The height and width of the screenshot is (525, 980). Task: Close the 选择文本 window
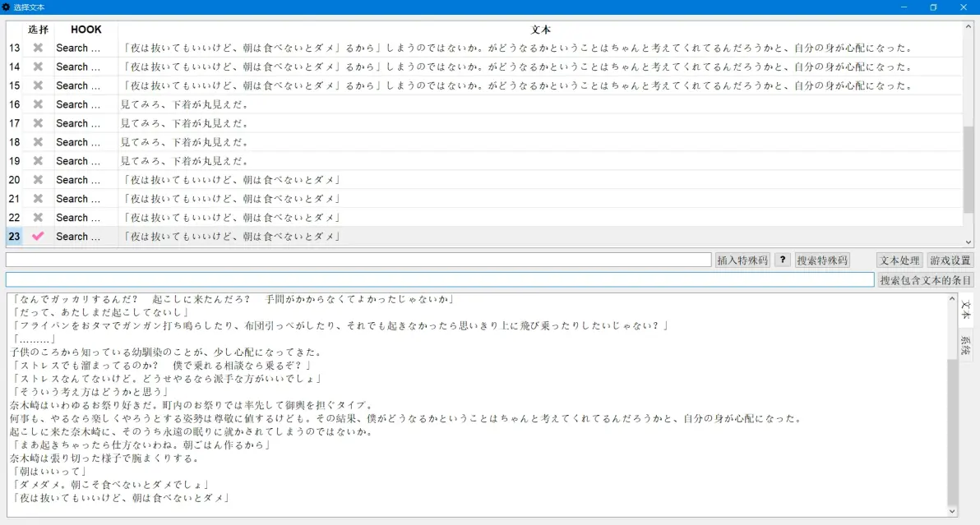[x=963, y=7]
